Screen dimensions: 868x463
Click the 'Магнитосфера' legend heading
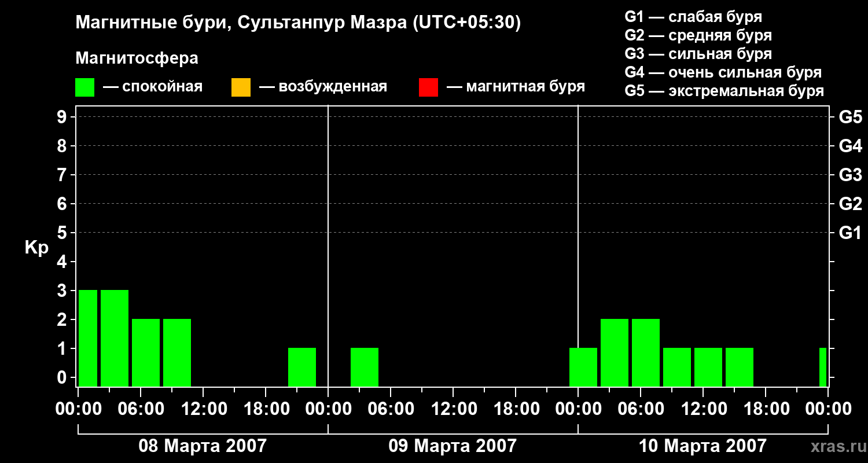tap(137, 58)
